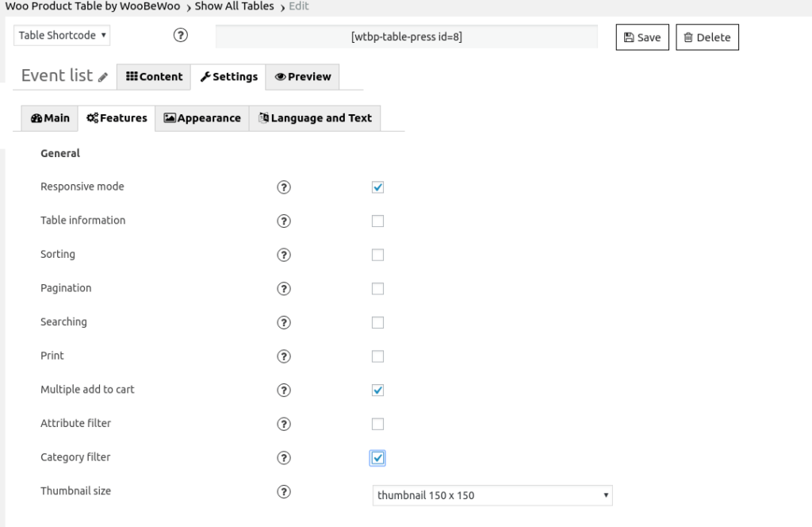
Task: Select the Features subtab
Action: pyautogui.click(x=117, y=118)
